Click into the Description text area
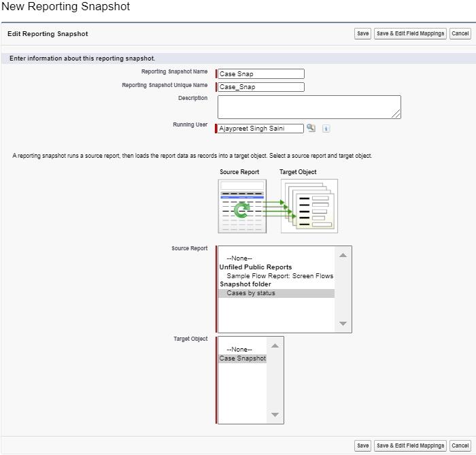476x455 pixels. coord(309,107)
